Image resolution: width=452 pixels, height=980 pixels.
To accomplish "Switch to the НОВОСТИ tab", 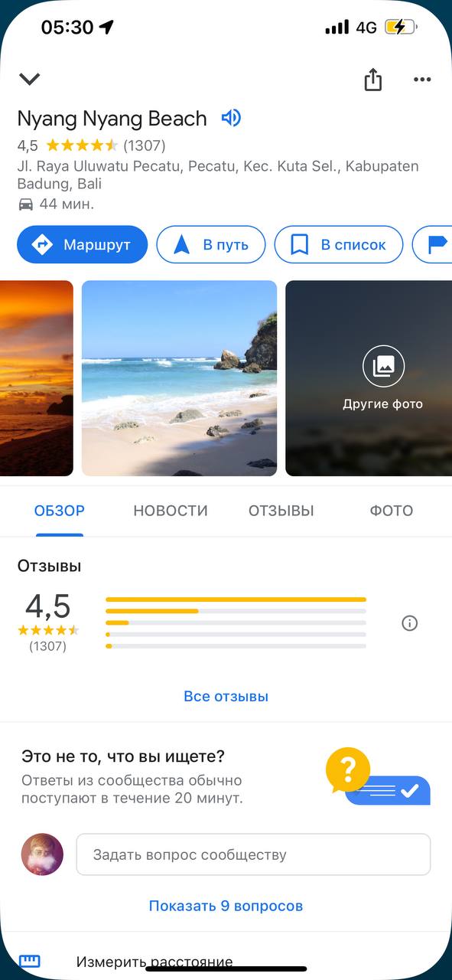I will (x=171, y=511).
